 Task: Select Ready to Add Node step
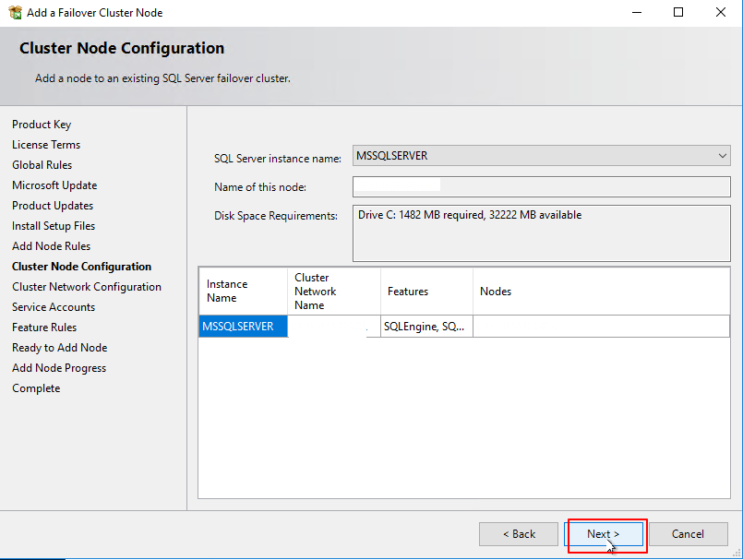60,348
